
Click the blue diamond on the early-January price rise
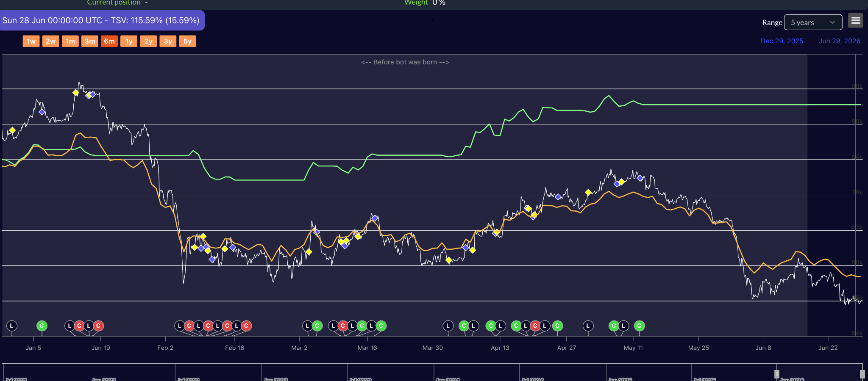pos(42,112)
